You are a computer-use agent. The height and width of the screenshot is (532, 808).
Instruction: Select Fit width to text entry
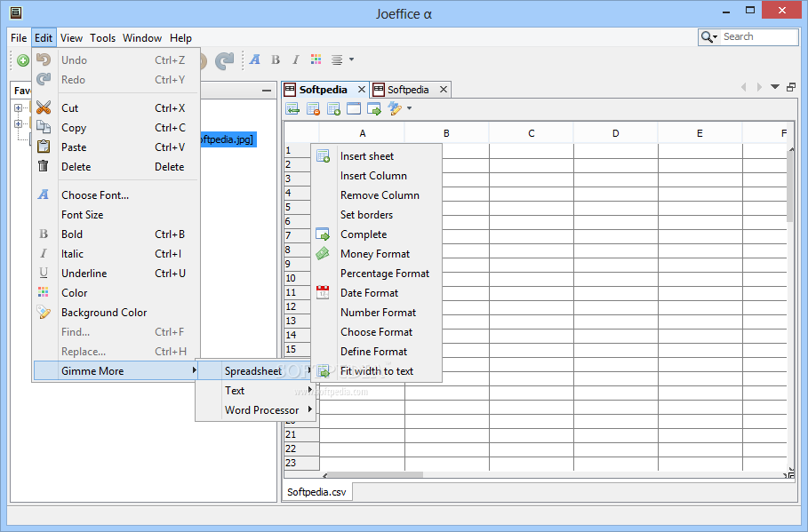(x=377, y=371)
